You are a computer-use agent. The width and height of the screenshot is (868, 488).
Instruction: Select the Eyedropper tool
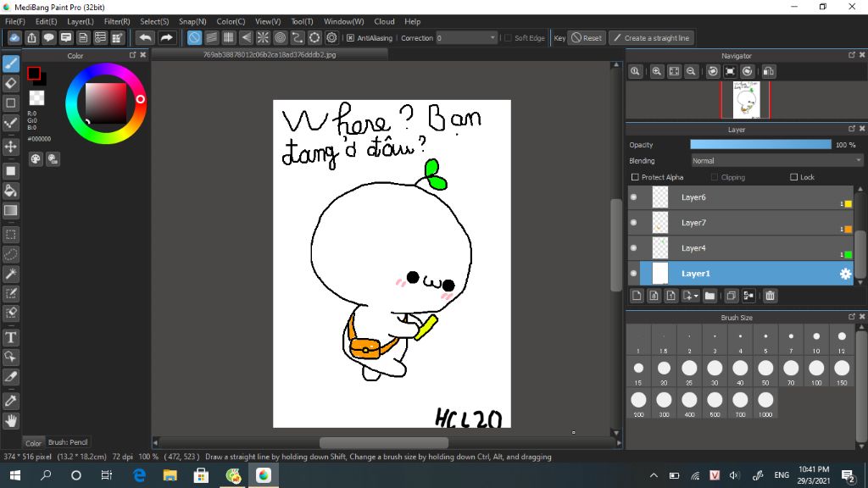click(10, 401)
